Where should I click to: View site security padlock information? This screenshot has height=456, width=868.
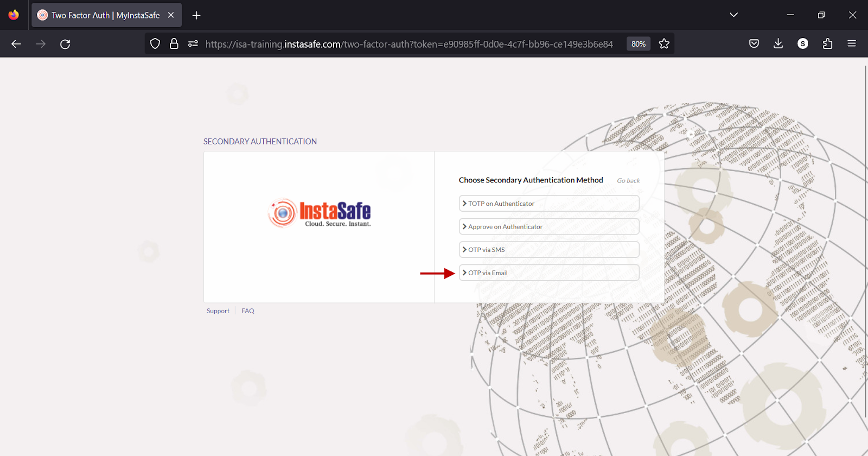pos(174,43)
